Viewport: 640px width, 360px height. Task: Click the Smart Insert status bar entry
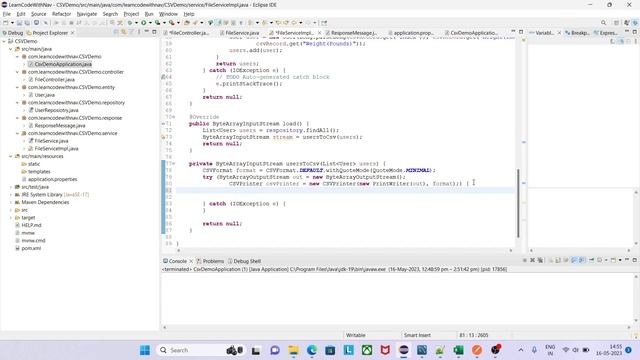(417, 335)
